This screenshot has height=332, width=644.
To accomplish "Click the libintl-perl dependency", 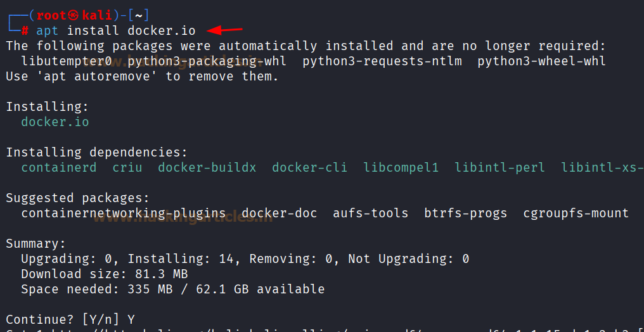I will (x=500, y=167).
